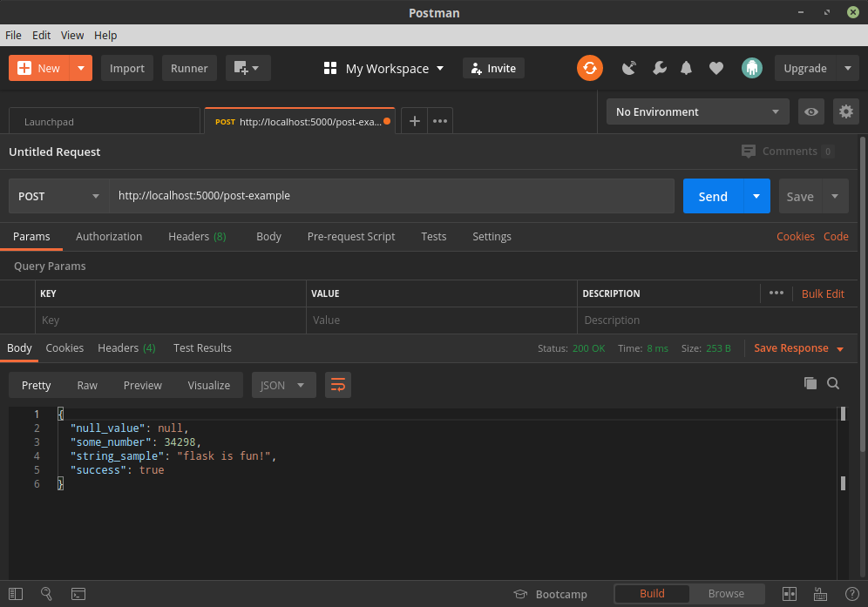The image size is (868, 607).
Task: Select the Build mode toggle
Action: click(x=652, y=594)
